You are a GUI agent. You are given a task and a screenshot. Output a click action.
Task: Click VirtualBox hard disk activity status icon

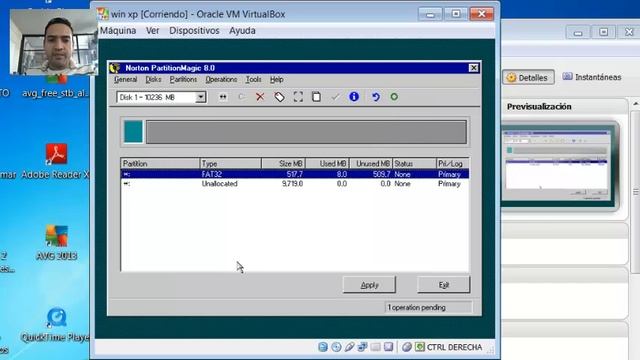(323, 347)
